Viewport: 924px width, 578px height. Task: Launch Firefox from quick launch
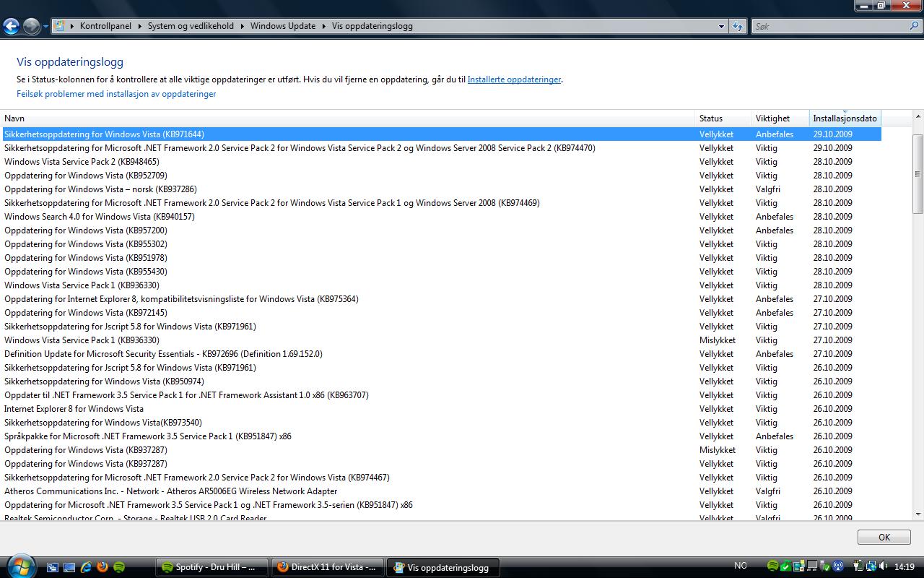point(103,567)
